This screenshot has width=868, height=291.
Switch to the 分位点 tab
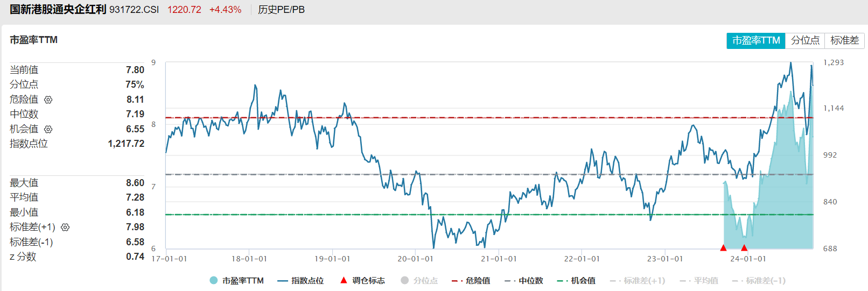click(x=805, y=41)
